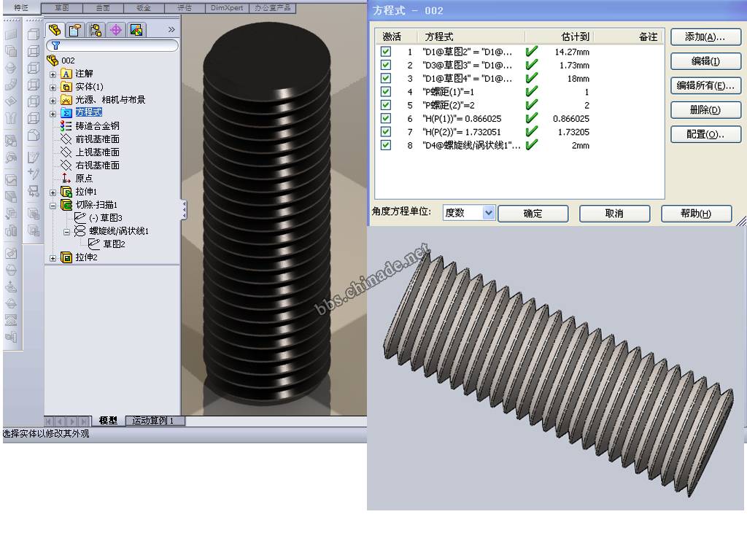This screenshot has height=560, width=747.
Task: Collapse the 切除-扫描1 feature node
Action: (53, 206)
